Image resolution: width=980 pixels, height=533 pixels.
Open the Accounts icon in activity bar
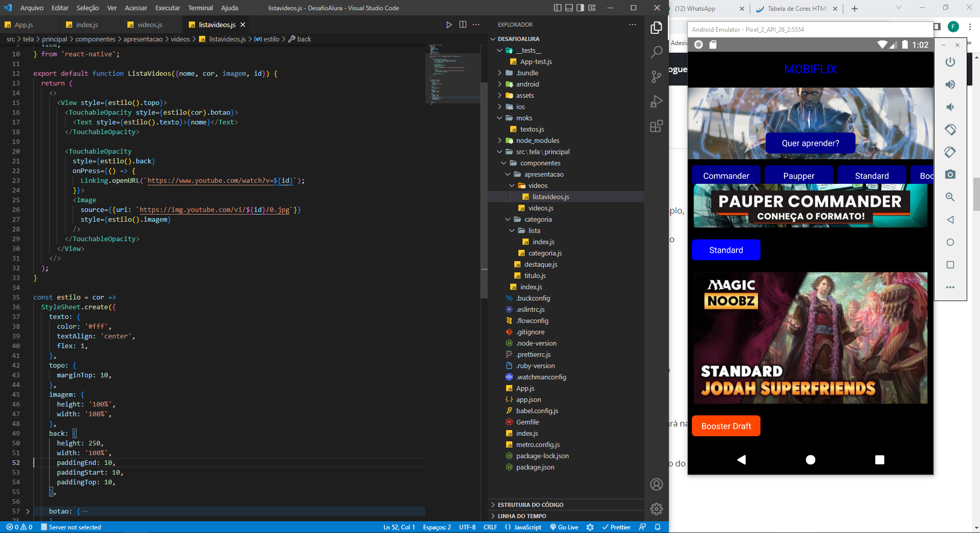pyautogui.click(x=657, y=484)
